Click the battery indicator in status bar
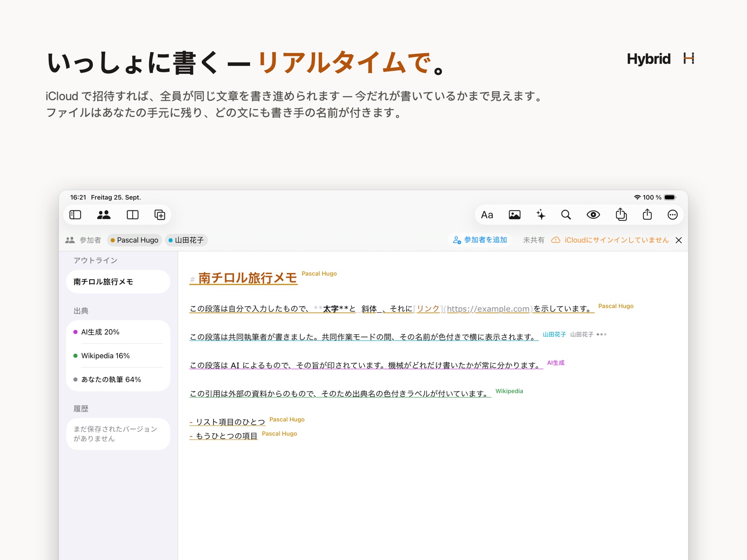 670,197
